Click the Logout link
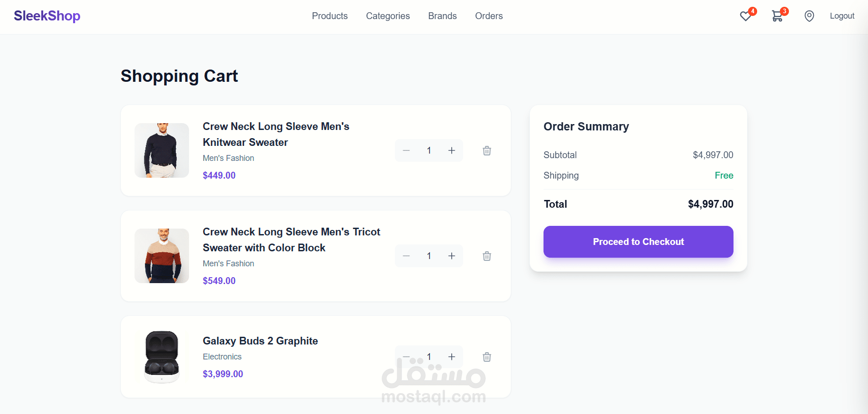 point(842,16)
